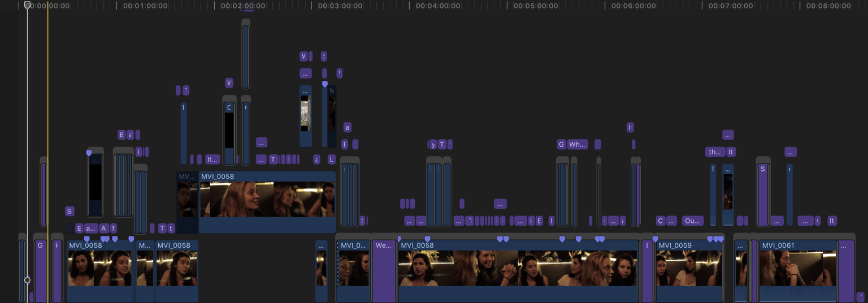Select the C title chip beside Ou...

[660, 221]
